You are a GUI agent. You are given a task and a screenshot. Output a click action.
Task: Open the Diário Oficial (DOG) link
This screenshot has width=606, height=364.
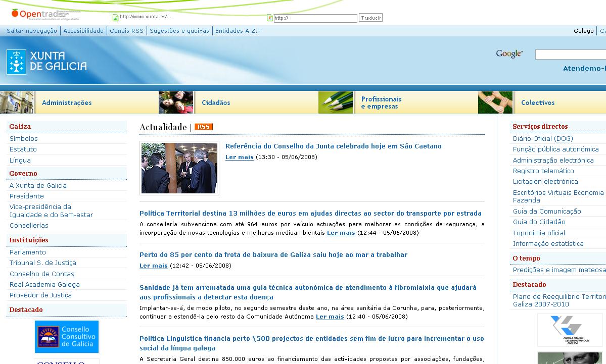click(x=543, y=139)
